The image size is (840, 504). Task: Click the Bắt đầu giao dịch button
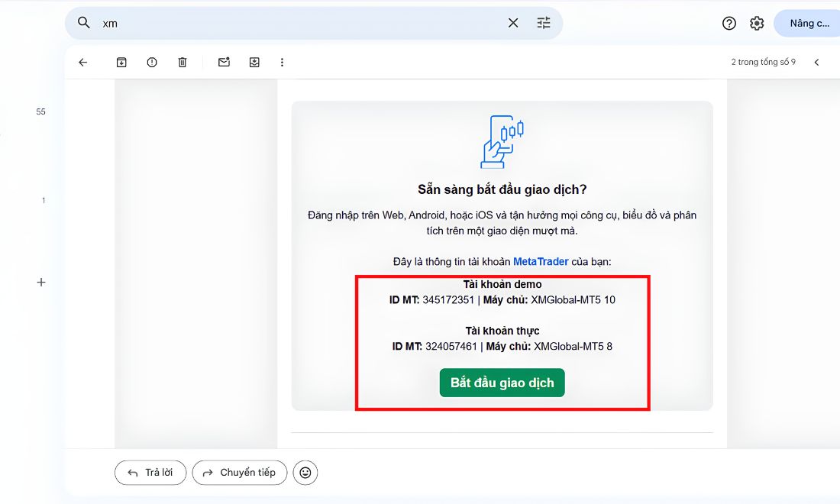502,383
